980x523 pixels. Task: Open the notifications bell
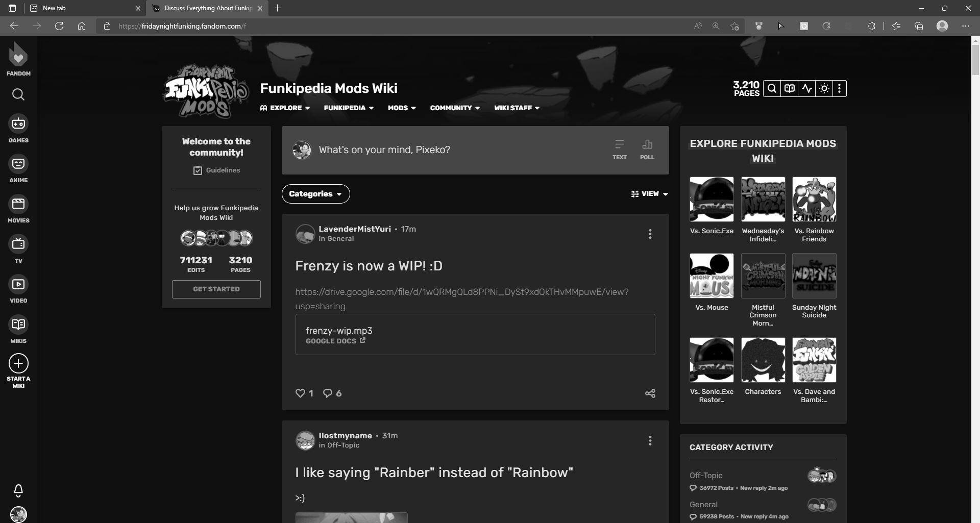(x=18, y=490)
